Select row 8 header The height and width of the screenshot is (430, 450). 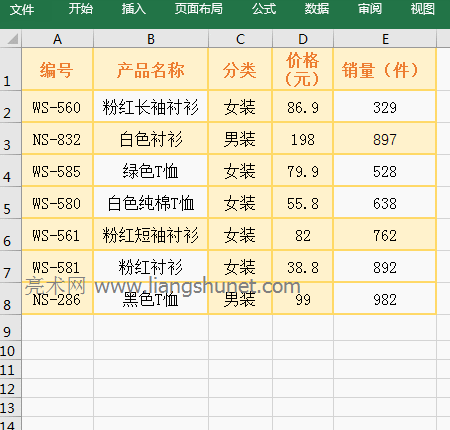pos(11,299)
